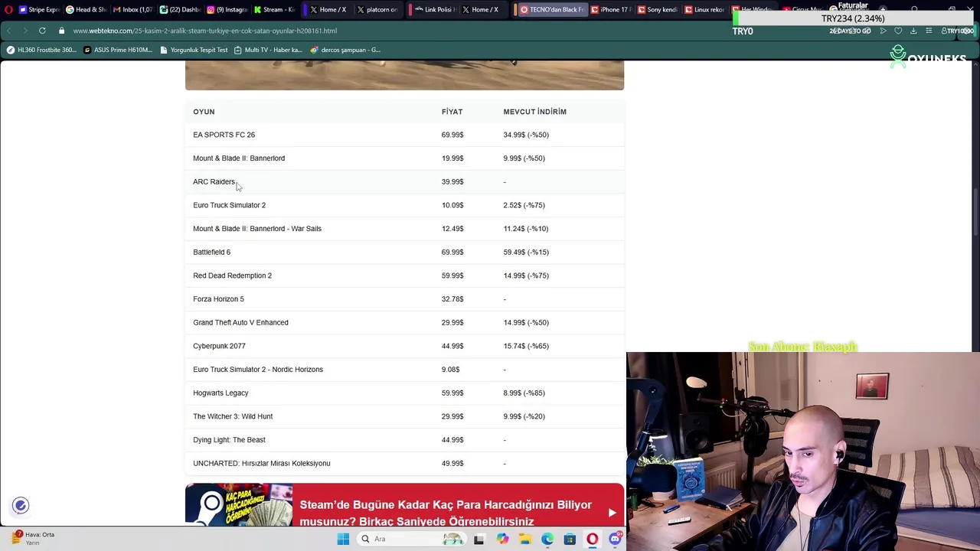This screenshot has height=551, width=980.
Task: Click the ARC Raiders price 39.99$
Action: tap(452, 182)
